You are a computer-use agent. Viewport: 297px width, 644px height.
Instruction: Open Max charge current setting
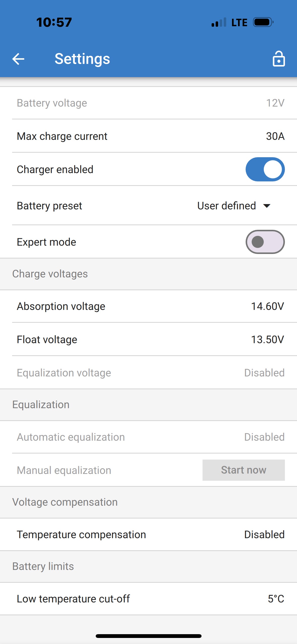148,136
